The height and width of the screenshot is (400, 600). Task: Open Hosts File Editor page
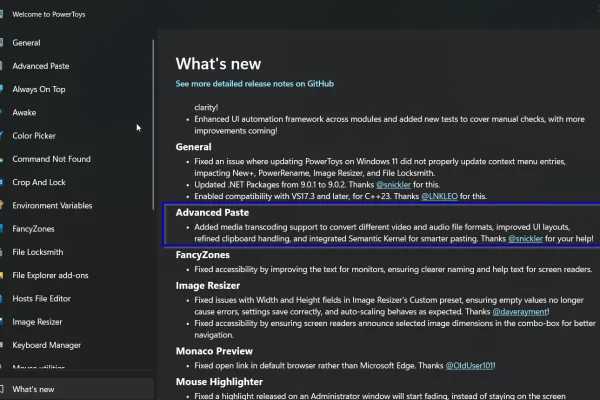point(41,299)
